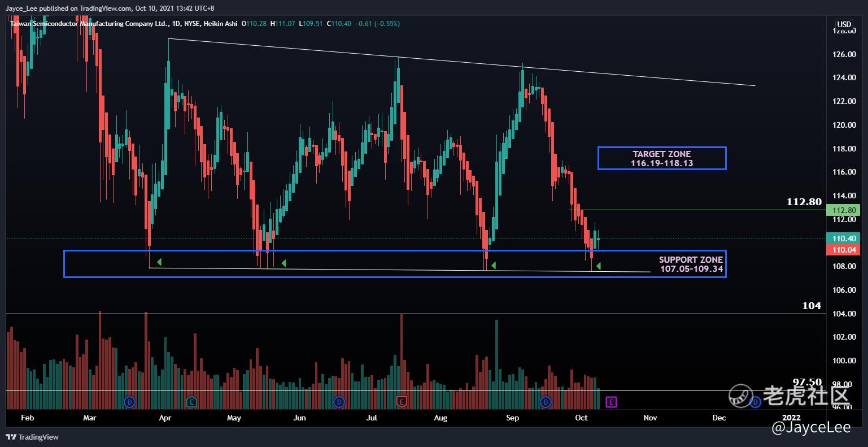Click the Oct label on time axis

click(x=581, y=418)
